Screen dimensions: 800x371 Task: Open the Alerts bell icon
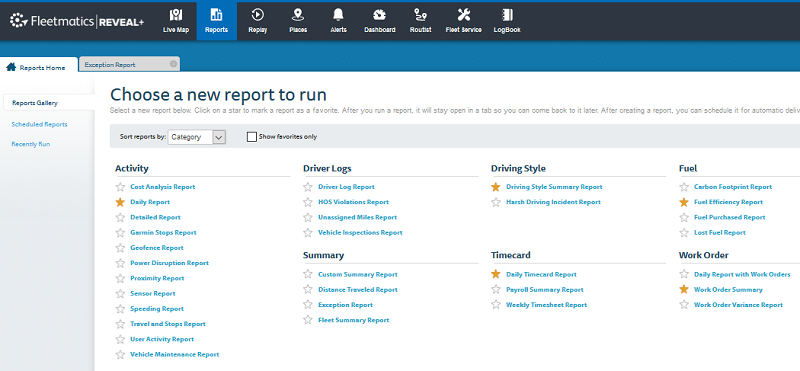tap(338, 15)
